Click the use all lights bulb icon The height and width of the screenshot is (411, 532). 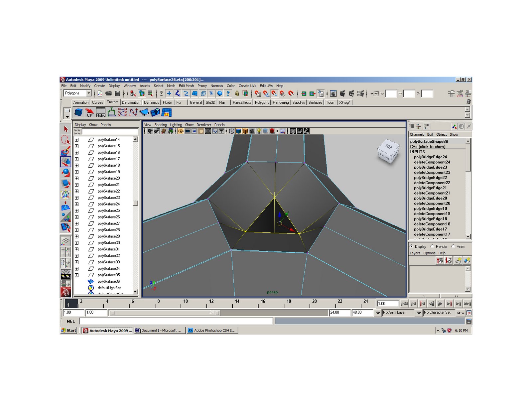[259, 131]
